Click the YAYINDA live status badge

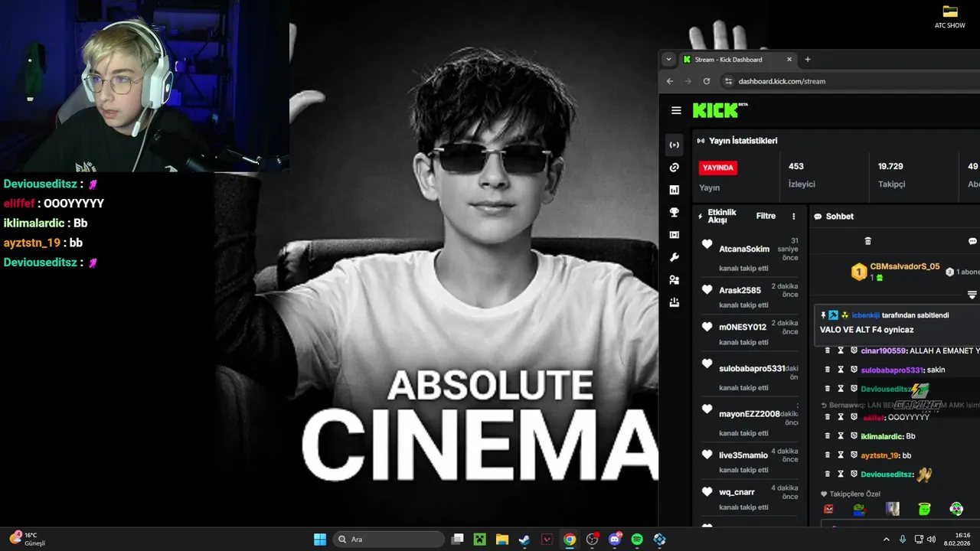(718, 168)
